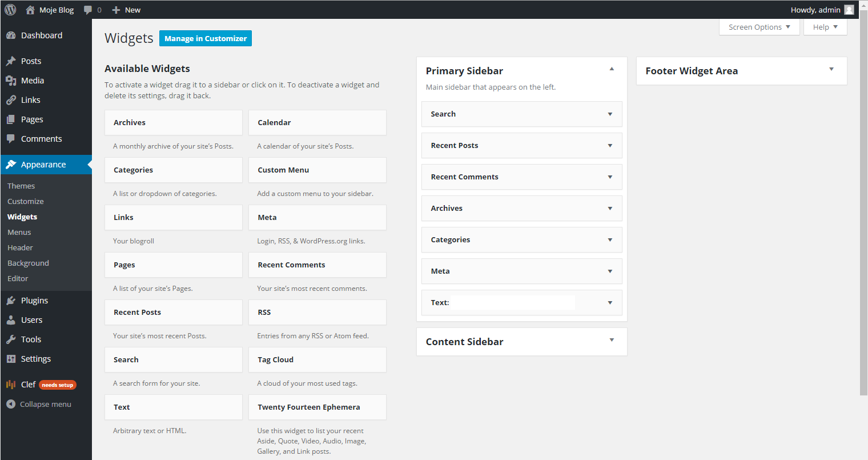Collapse the Primary Sidebar panel arrow
The image size is (868, 460).
[x=612, y=69]
